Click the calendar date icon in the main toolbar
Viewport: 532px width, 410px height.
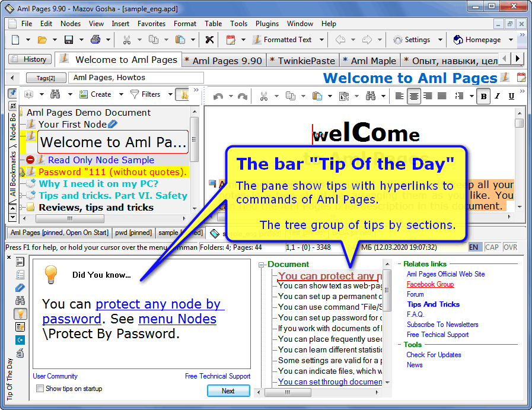(x=231, y=40)
